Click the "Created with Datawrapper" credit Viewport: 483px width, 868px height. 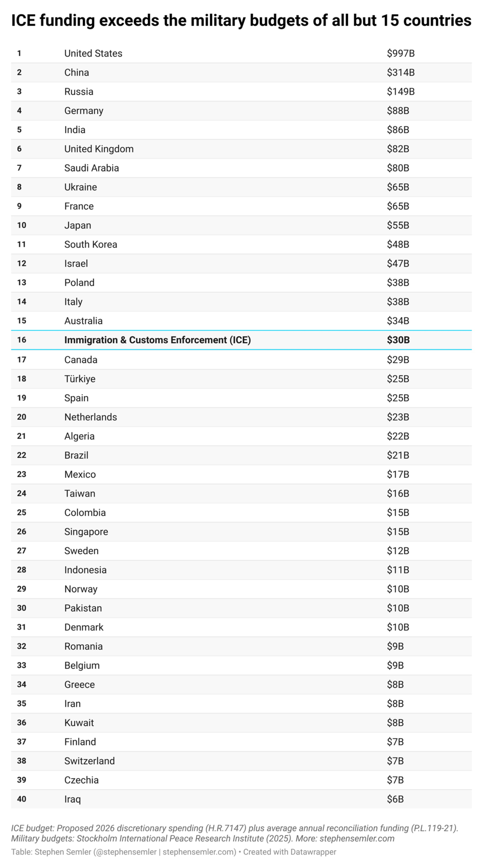(290, 852)
